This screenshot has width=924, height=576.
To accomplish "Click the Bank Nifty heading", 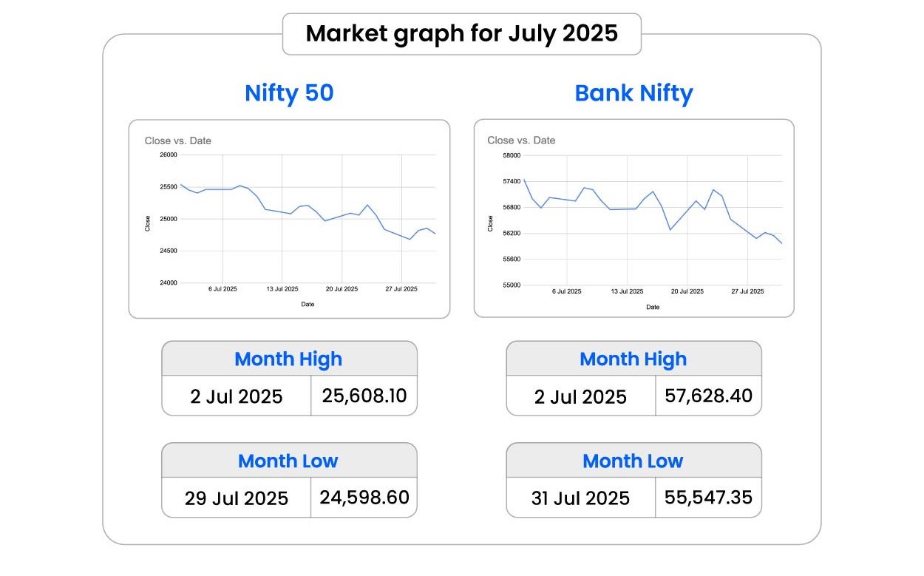I will [633, 93].
